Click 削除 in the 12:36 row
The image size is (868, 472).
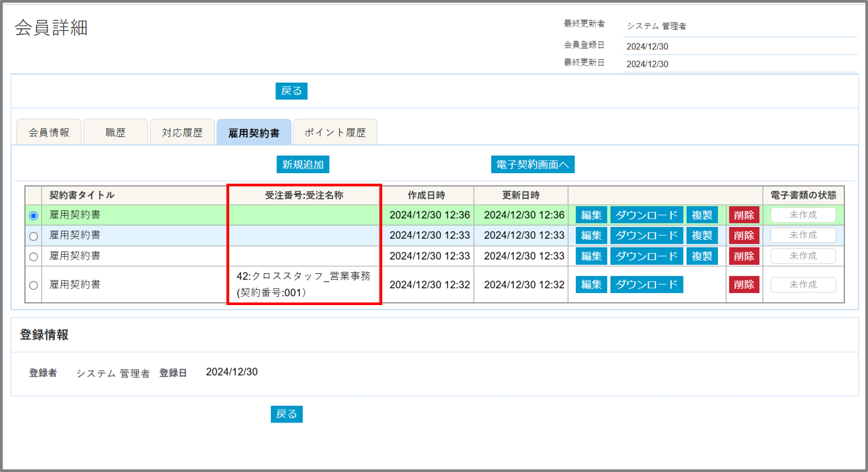[744, 215]
